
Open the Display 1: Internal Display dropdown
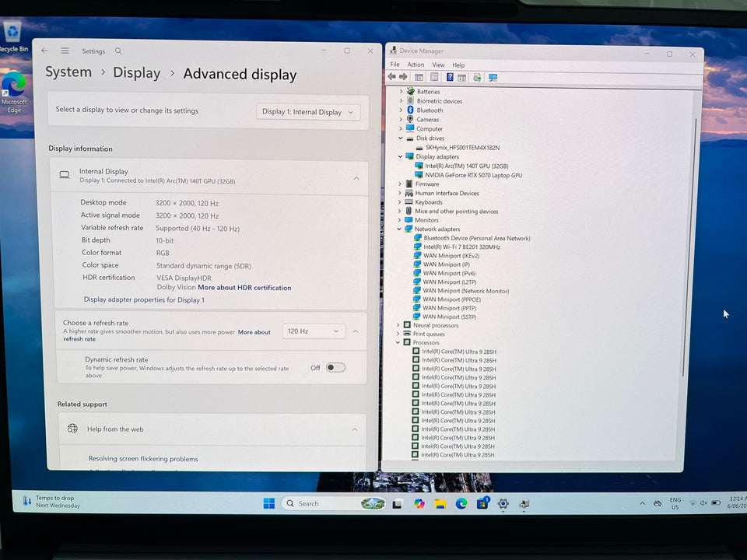pos(308,112)
